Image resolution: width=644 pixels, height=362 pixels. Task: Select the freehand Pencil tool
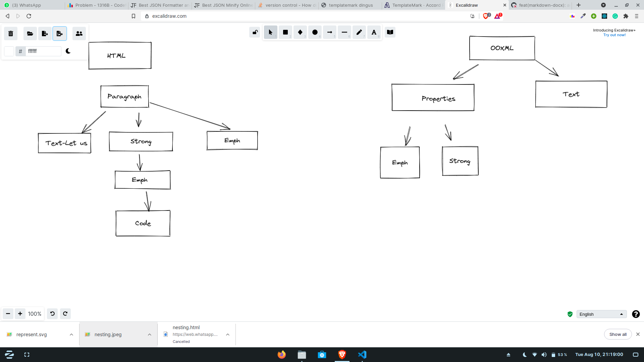click(359, 33)
